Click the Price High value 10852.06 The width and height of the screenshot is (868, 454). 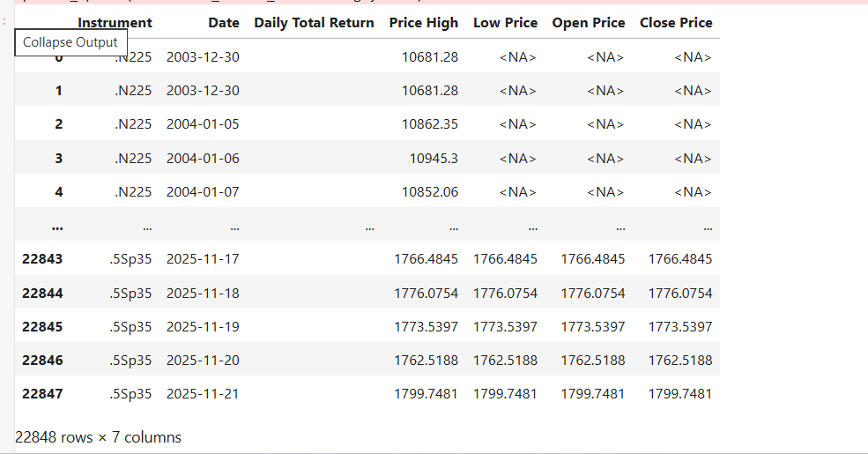(430, 192)
